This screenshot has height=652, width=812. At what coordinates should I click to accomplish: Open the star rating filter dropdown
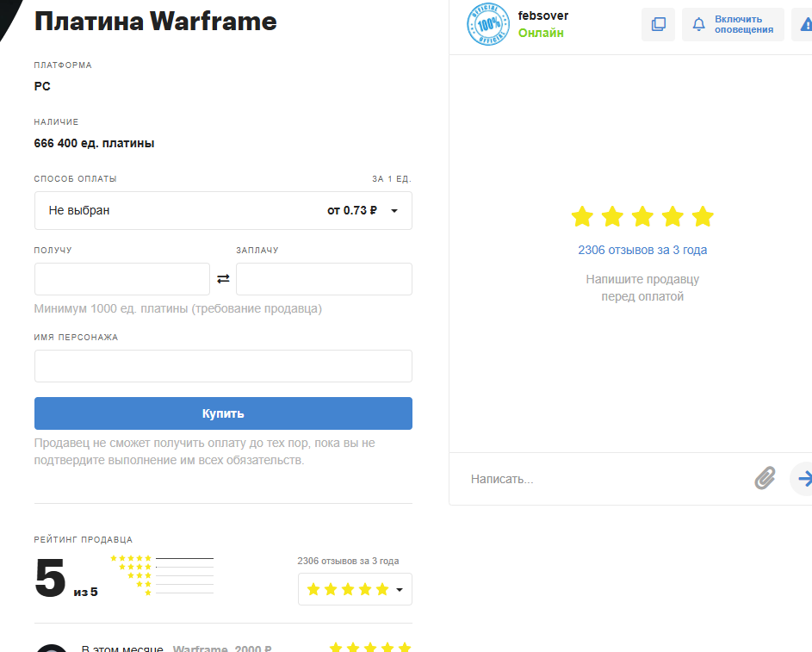pos(355,589)
